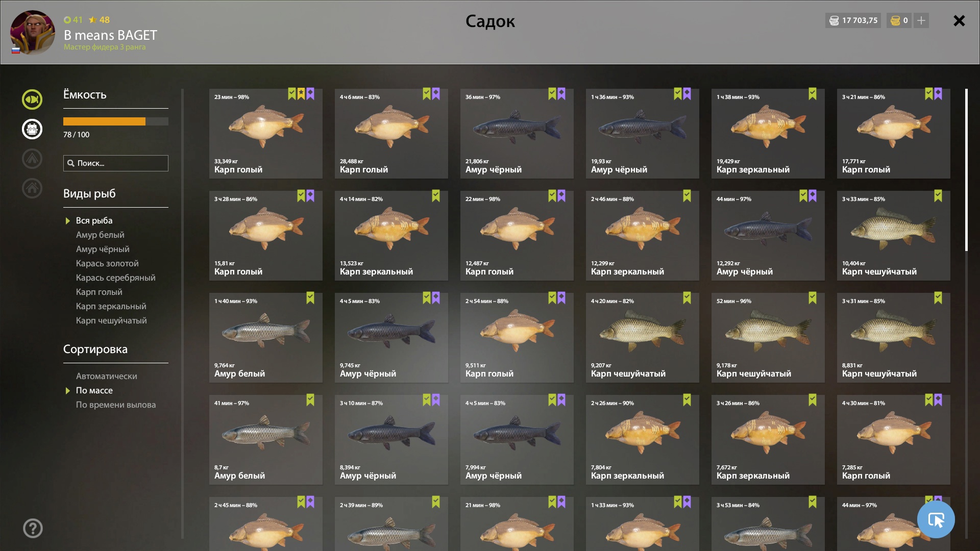Image resolution: width=980 pixels, height=551 pixels.
Task: Filter by Карп чешуйчатый species
Action: 111,320
